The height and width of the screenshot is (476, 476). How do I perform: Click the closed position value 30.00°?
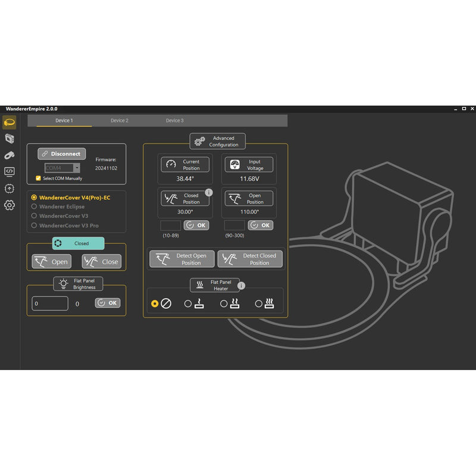click(x=185, y=212)
